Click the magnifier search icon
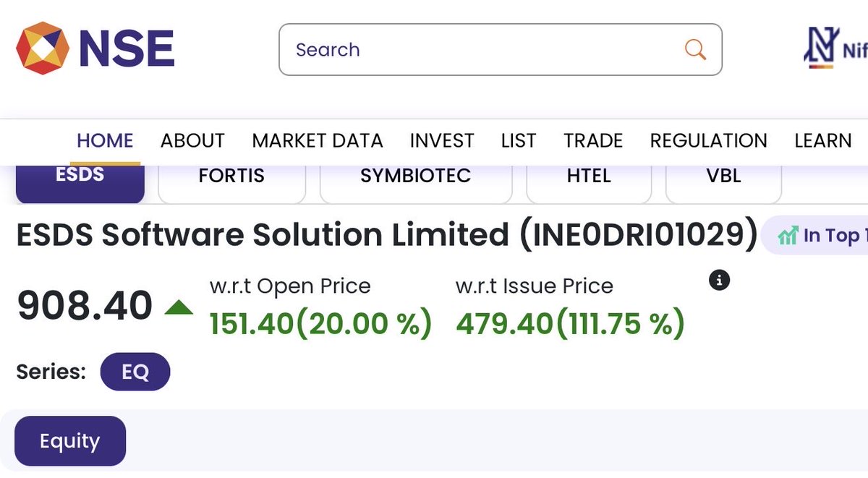The width and height of the screenshot is (868, 478). pyautogui.click(x=695, y=50)
